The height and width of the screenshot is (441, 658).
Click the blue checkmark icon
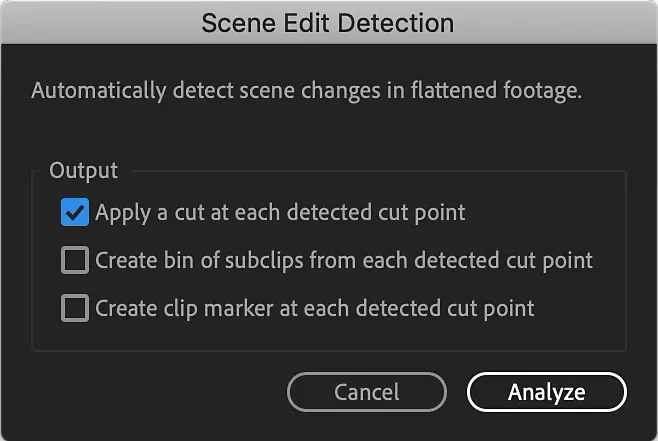point(75,213)
